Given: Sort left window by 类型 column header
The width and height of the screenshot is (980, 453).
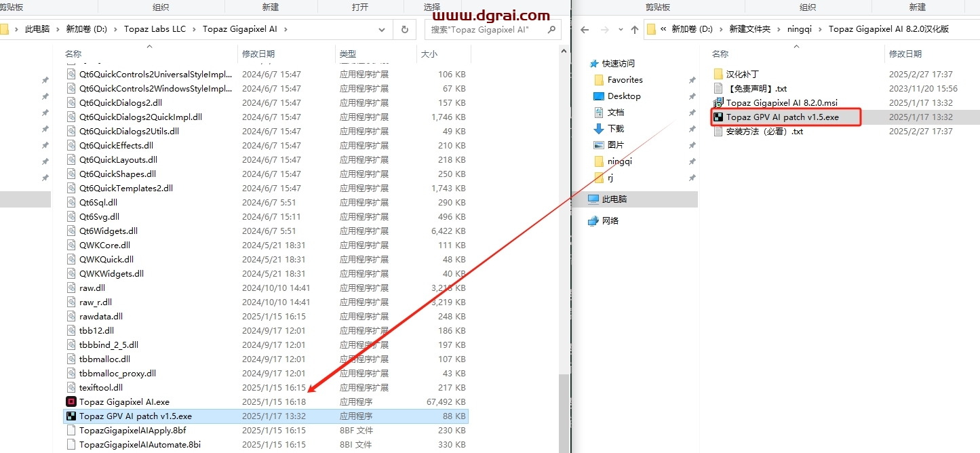Looking at the screenshot, I should pos(348,54).
